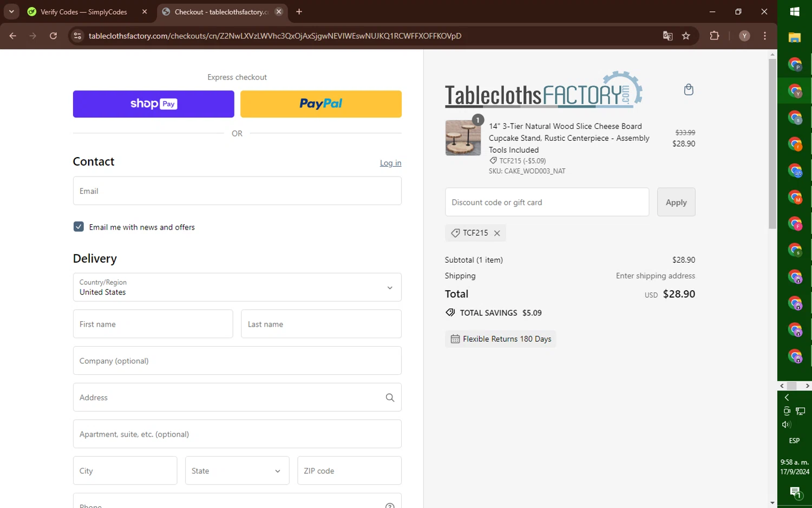Click the page vertical scrollbar thumb
This screenshot has width=812, height=508.
click(772, 144)
